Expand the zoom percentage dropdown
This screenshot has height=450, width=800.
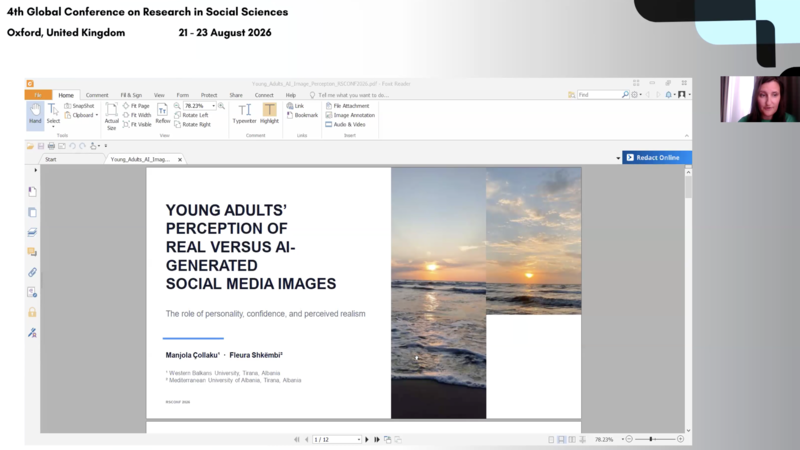[213, 106]
